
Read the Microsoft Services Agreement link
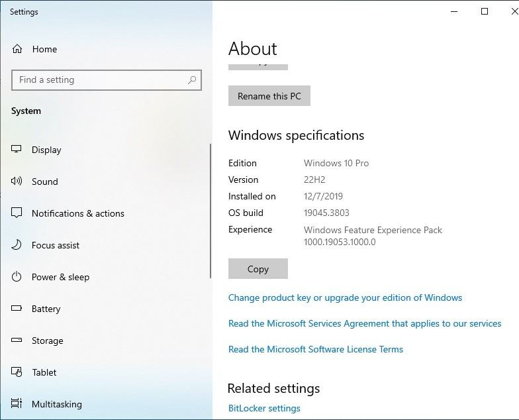tap(365, 323)
